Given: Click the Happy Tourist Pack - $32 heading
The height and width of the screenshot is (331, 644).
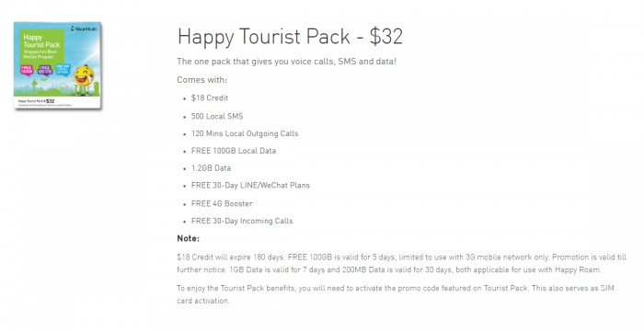Looking at the screenshot, I should pos(290,37).
